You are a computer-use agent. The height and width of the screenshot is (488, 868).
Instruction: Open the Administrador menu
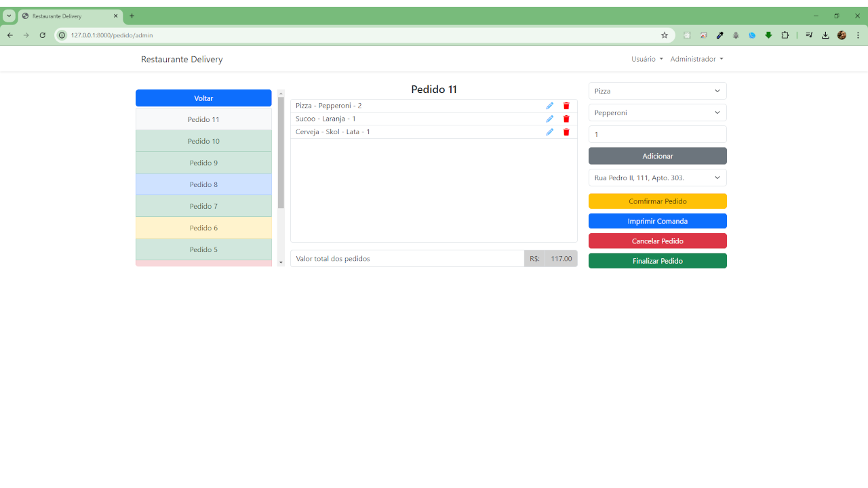[696, 59]
